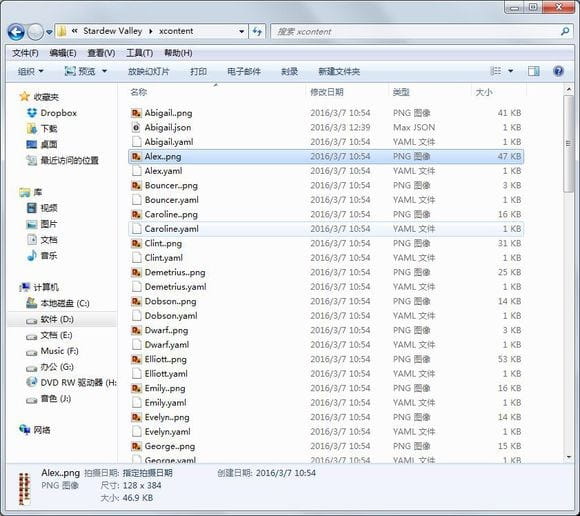Click the Back navigation arrow button

pyautogui.click(x=16, y=32)
